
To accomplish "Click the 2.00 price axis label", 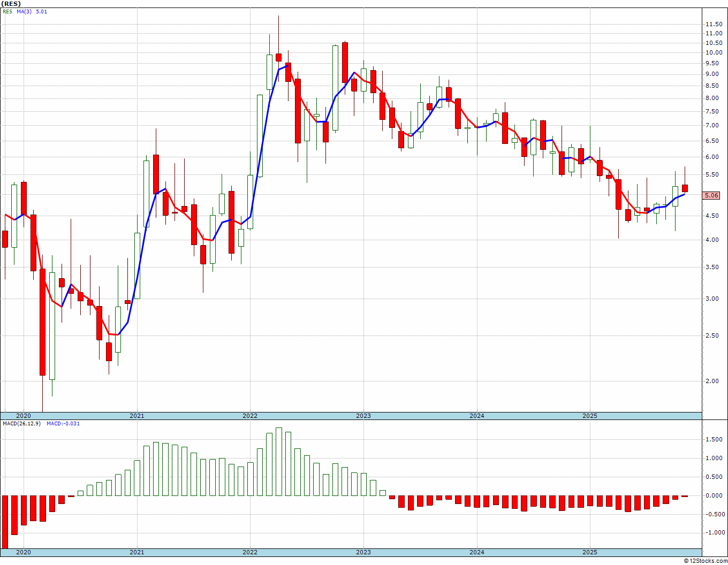I will tap(711, 381).
